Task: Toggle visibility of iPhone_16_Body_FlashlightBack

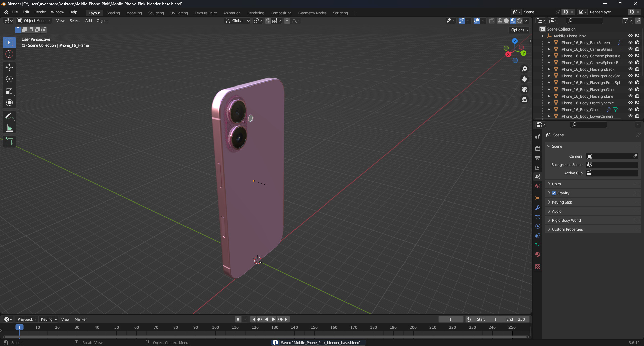Action: (630, 69)
